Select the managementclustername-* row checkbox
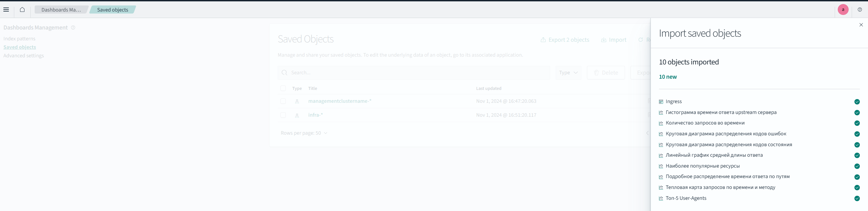Viewport: 868px width, 211px height. (x=283, y=101)
